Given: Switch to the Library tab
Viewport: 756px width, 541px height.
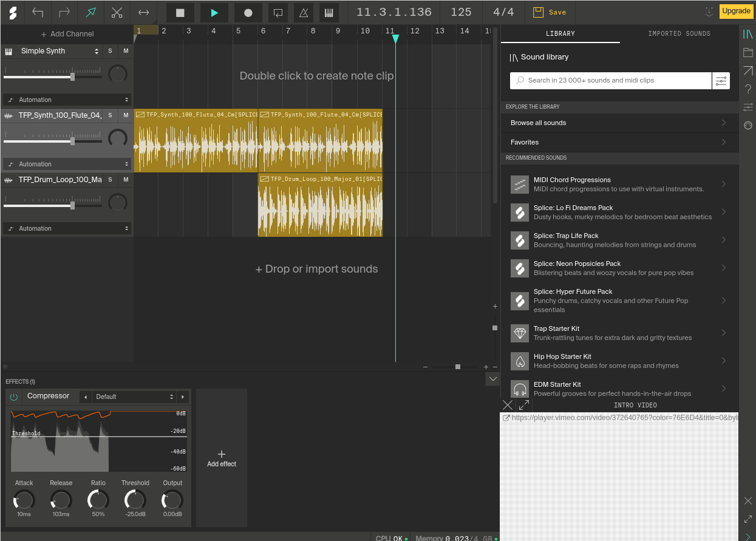Looking at the screenshot, I should coord(560,34).
